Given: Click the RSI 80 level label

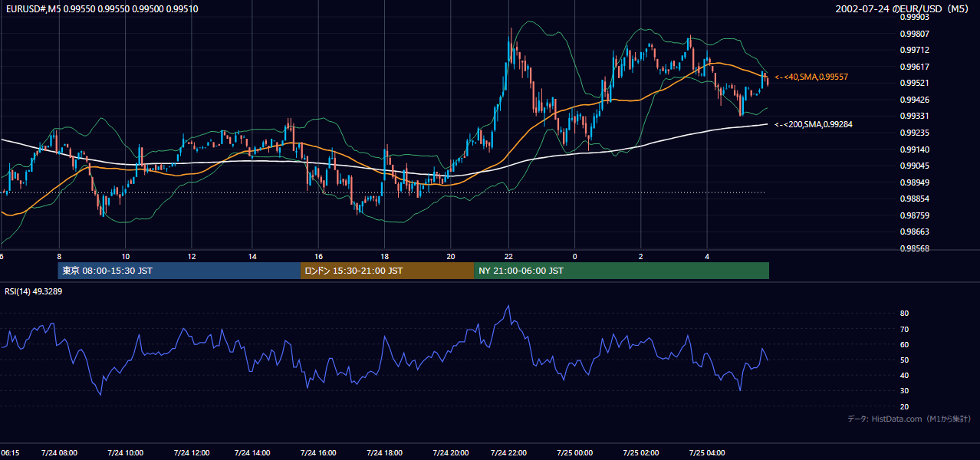Looking at the screenshot, I should [904, 314].
